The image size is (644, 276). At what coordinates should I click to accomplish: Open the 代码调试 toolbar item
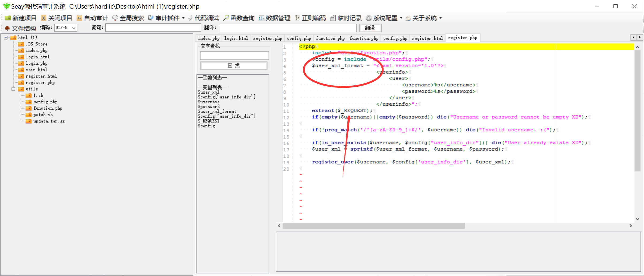[203, 18]
